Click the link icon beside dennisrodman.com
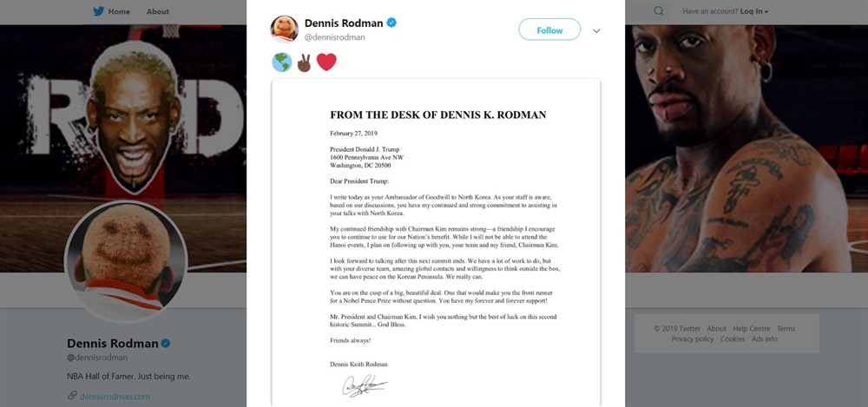 click(72, 397)
